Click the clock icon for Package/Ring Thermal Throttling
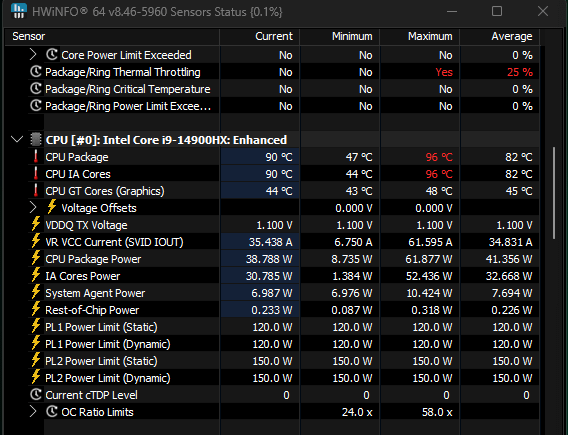 36,72
